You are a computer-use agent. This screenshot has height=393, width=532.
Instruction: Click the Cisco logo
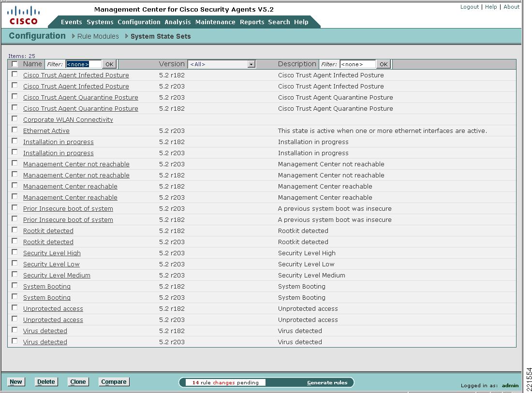pos(23,15)
